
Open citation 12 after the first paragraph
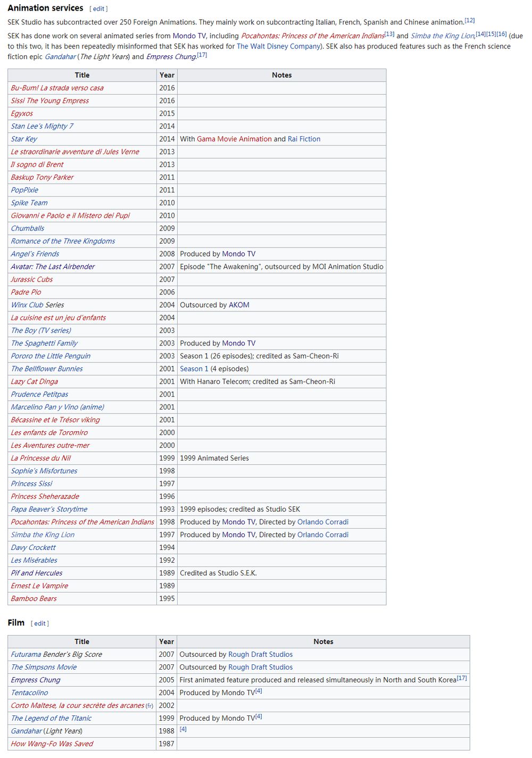[x=469, y=20]
